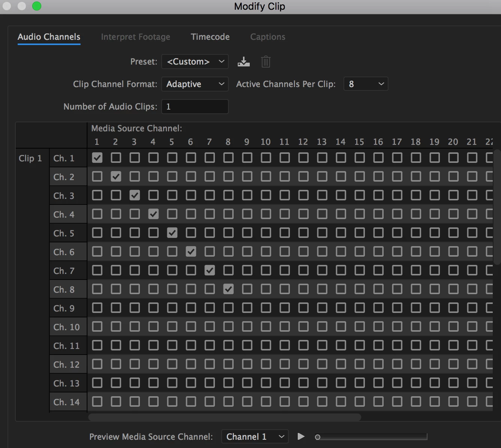The width and height of the screenshot is (501, 448).
Task: Switch to the Timecode tab
Action: (210, 37)
